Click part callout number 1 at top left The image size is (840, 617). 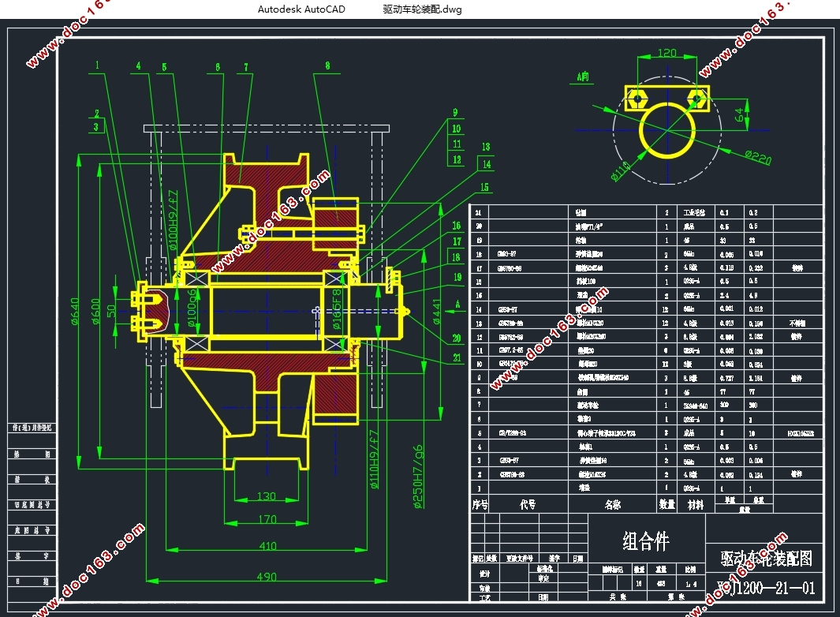coord(99,66)
